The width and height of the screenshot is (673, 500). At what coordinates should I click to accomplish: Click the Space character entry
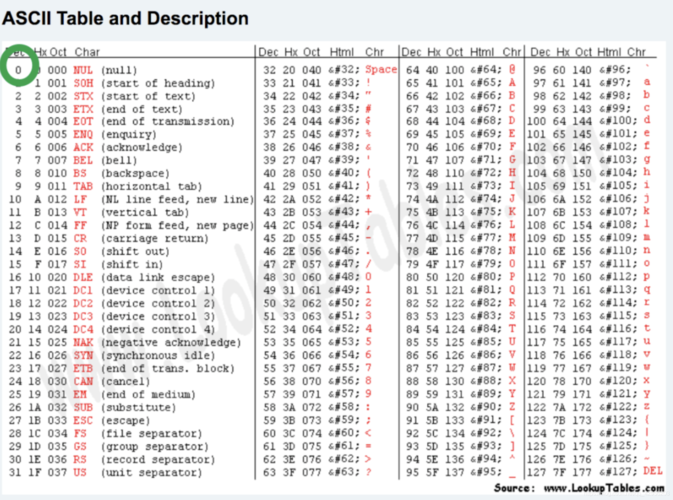point(381,70)
